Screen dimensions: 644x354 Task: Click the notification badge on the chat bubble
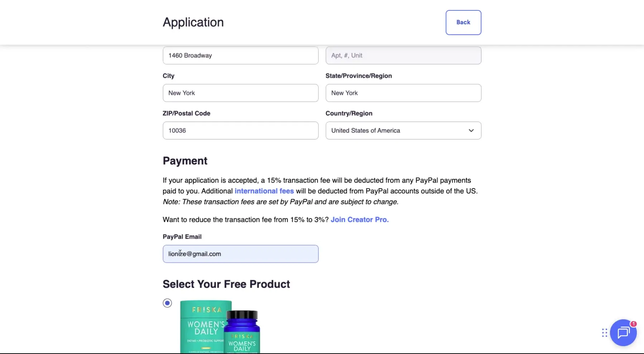coord(633,324)
